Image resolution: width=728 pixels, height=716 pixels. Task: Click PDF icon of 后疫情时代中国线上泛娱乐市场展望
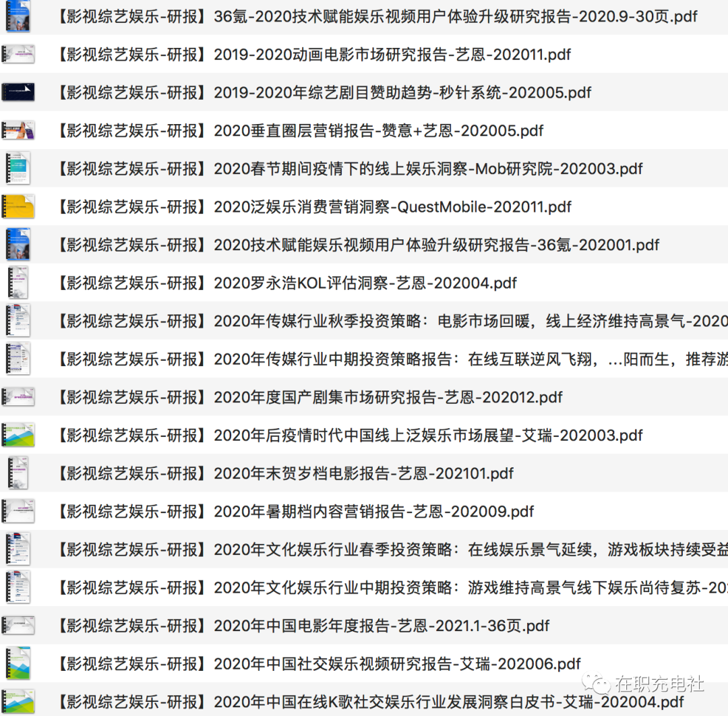(18, 435)
